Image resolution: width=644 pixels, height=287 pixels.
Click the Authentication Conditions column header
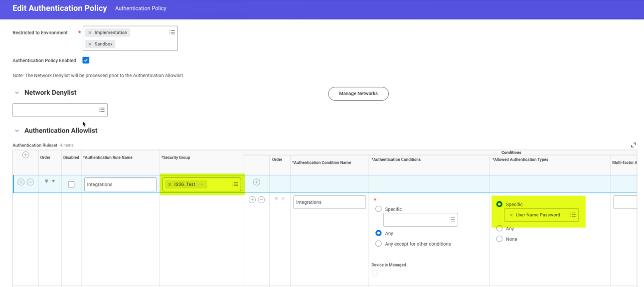396,159
